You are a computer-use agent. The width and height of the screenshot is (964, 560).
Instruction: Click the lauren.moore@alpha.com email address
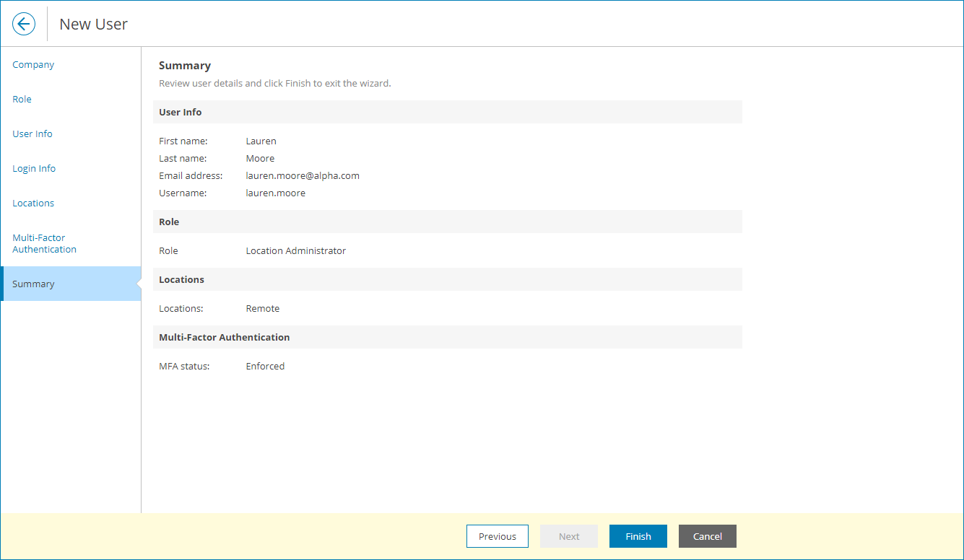click(303, 175)
